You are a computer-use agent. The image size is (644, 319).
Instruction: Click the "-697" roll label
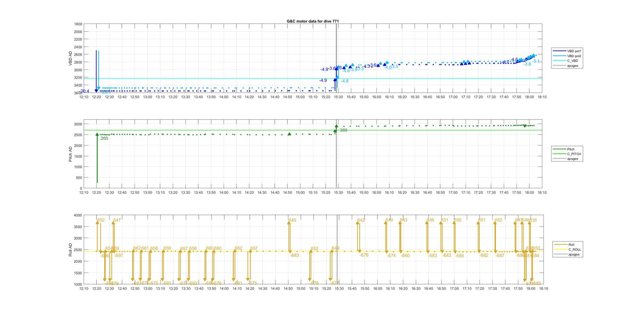click(119, 255)
